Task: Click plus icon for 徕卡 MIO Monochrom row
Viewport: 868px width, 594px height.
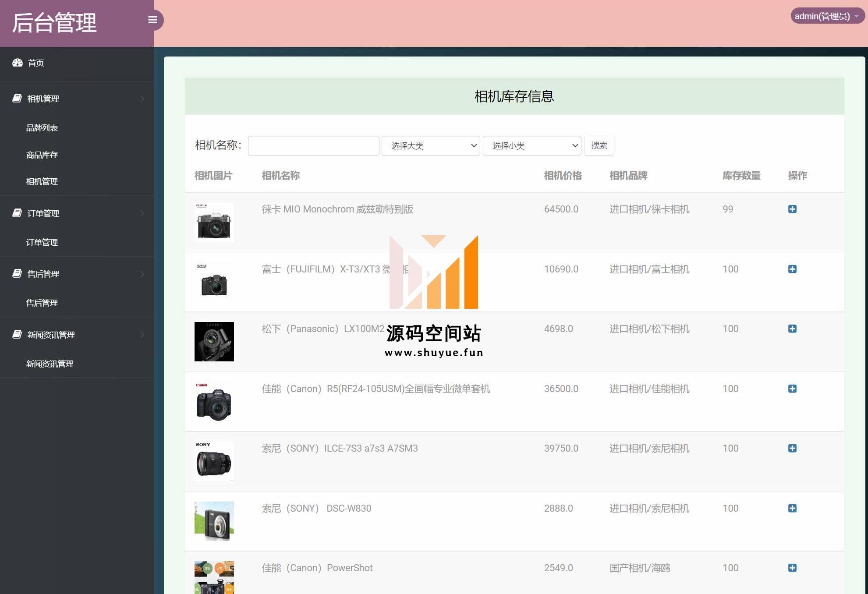Action: click(x=792, y=209)
